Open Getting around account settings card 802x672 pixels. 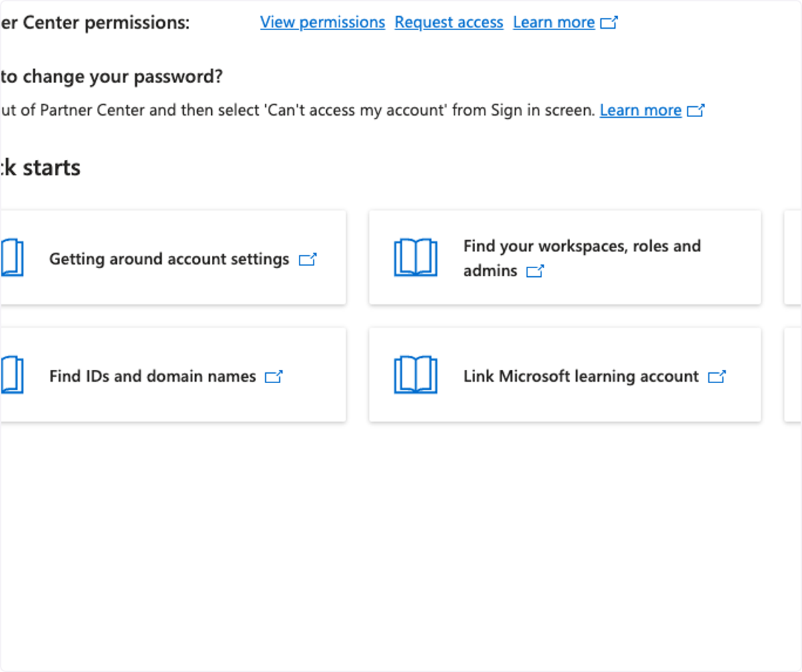click(173, 257)
